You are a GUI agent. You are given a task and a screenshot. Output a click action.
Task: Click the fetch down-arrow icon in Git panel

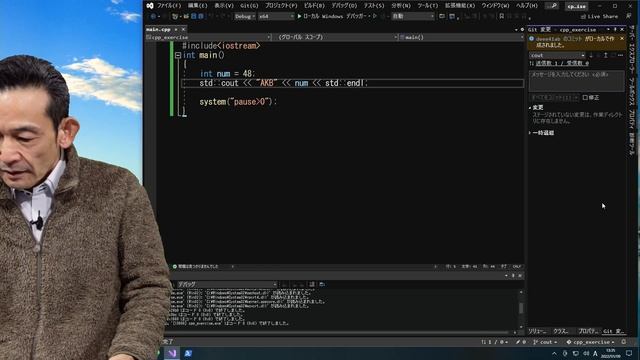pyautogui.click(x=591, y=55)
